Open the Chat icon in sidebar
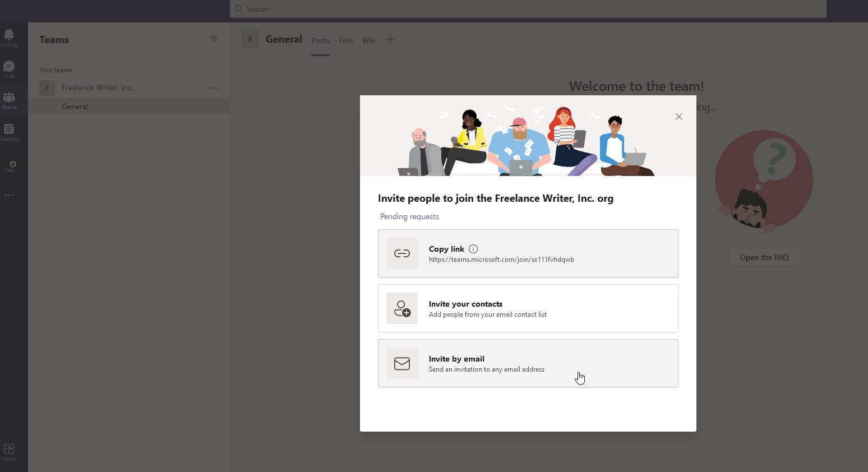 (x=9, y=70)
